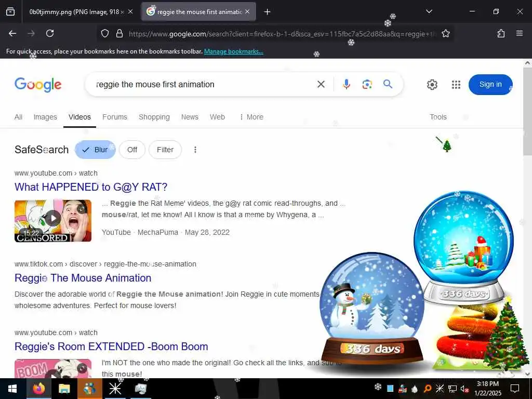Open tracking protection shield icon
The width and height of the screenshot is (532, 399).
click(105, 33)
